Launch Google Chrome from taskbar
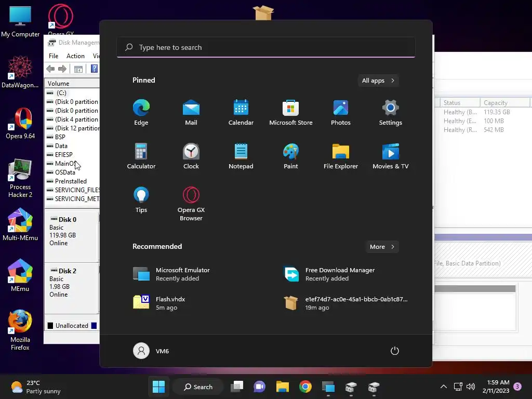 coord(305,387)
